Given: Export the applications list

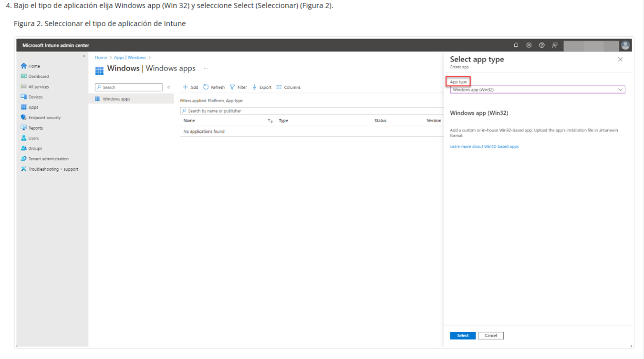Looking at the screenshot, I should pyautogui.click(x=262, y=87).
